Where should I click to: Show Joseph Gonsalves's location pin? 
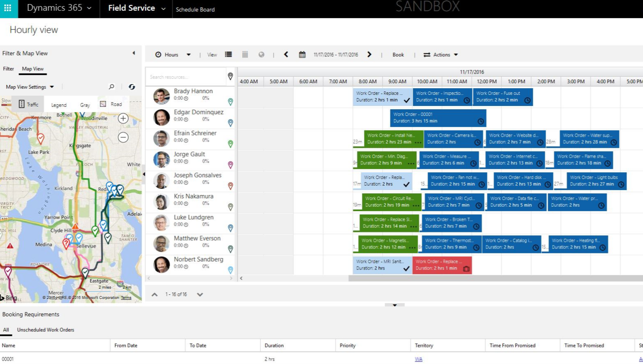coord(230,186)
